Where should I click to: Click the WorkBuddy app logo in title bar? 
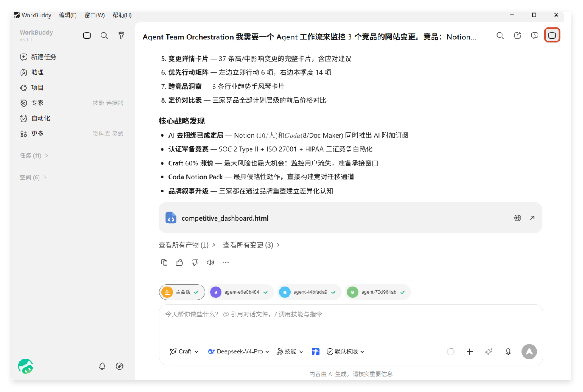17,15
